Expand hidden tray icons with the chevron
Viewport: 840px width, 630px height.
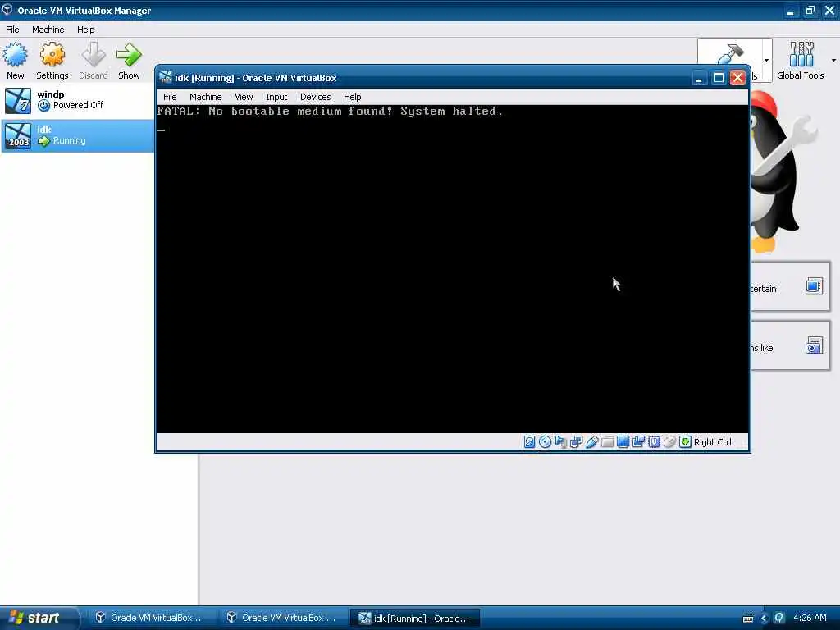[x=764, y=619]
